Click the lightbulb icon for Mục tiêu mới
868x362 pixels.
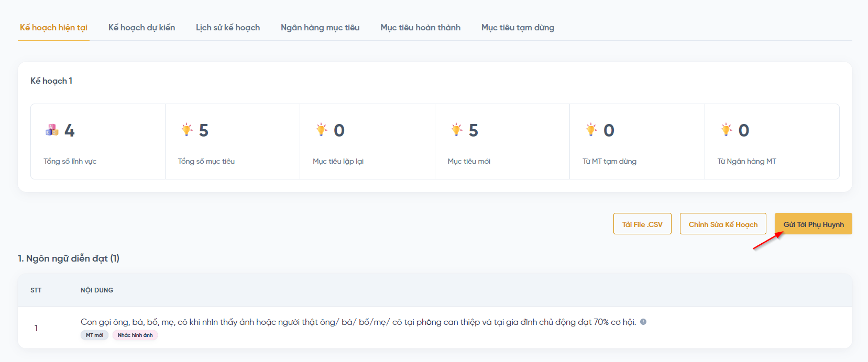tap(457, 130)
